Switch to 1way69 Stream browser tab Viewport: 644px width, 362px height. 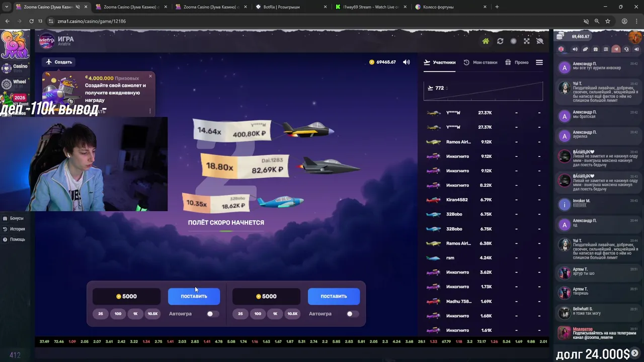371,7
